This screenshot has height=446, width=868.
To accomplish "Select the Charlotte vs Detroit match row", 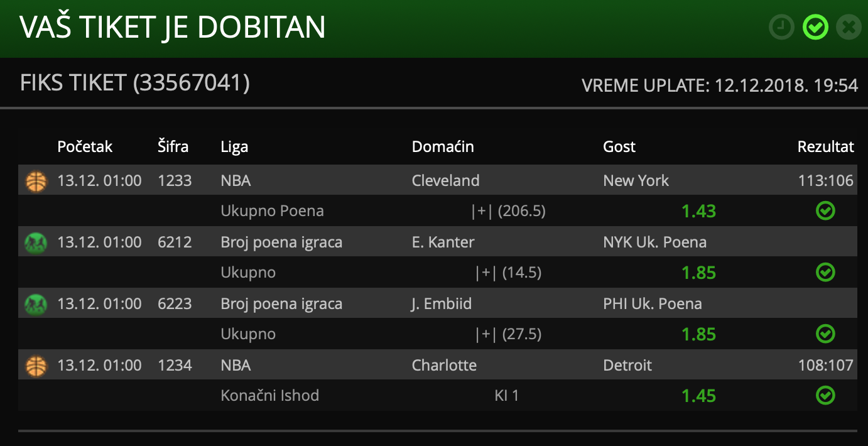I will pyautogui.click(x=438, y=365).
